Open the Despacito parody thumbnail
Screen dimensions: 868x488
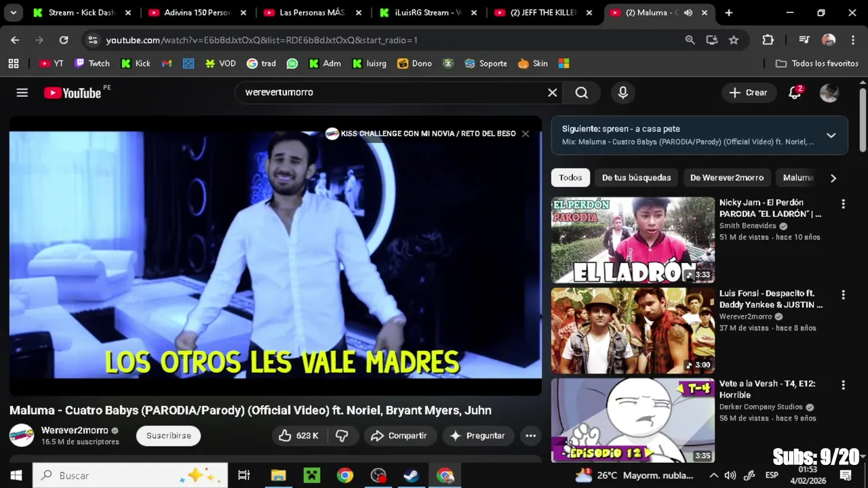coord(633,331)
